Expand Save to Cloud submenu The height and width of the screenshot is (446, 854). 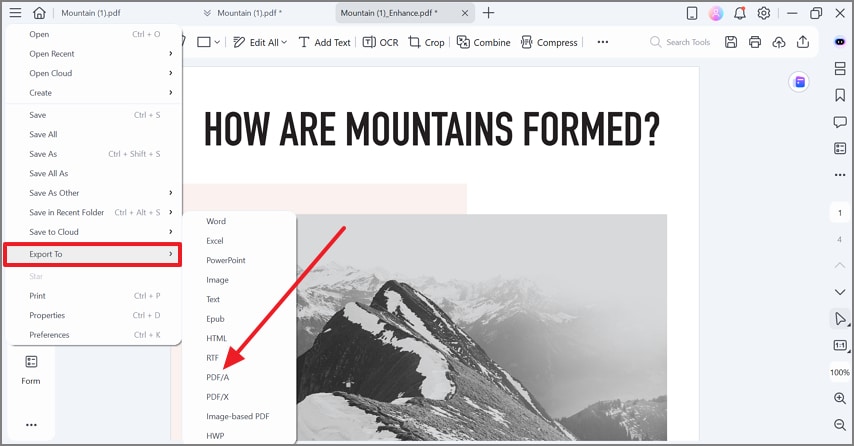94,232
